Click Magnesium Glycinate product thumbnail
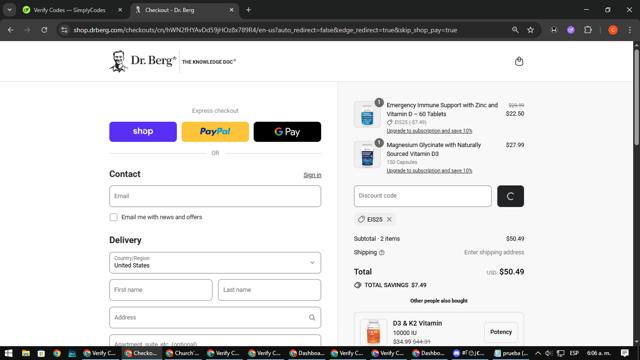 point(367,154)
